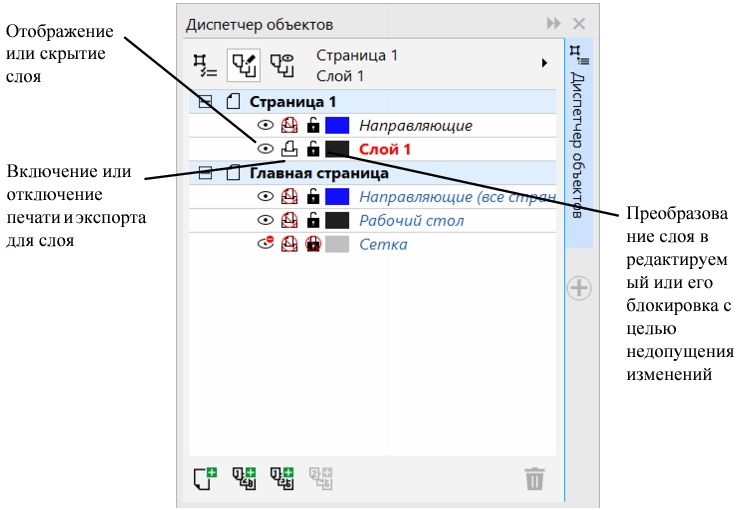Click the third new master layer icon

tap(282, 478)
